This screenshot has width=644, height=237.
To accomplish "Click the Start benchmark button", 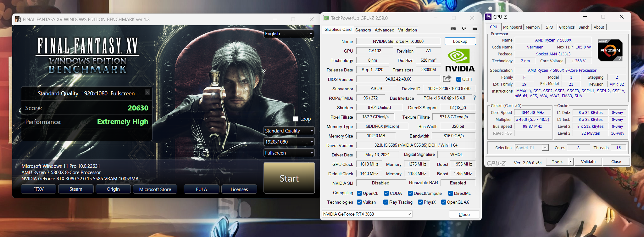I will point(289,178).
